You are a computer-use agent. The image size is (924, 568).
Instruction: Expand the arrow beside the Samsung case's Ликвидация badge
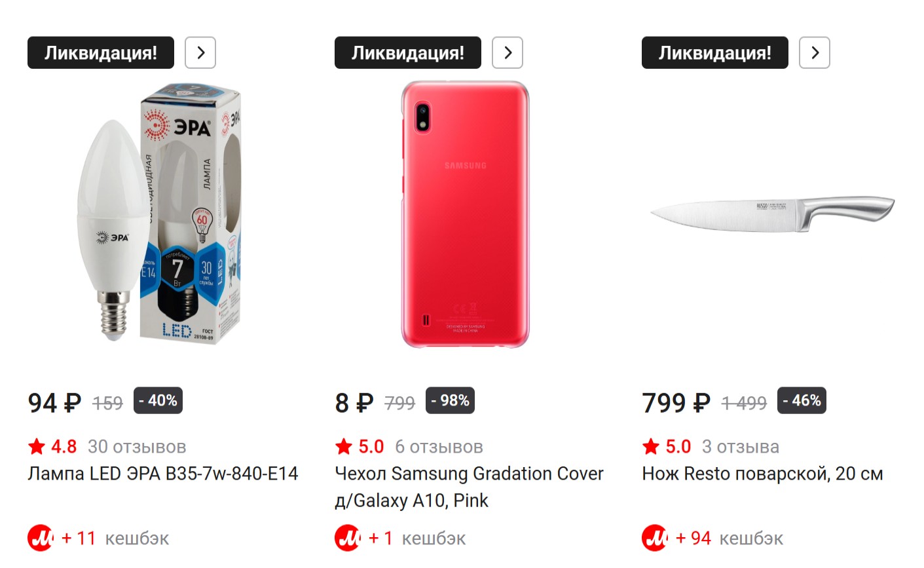pos(508,53)
